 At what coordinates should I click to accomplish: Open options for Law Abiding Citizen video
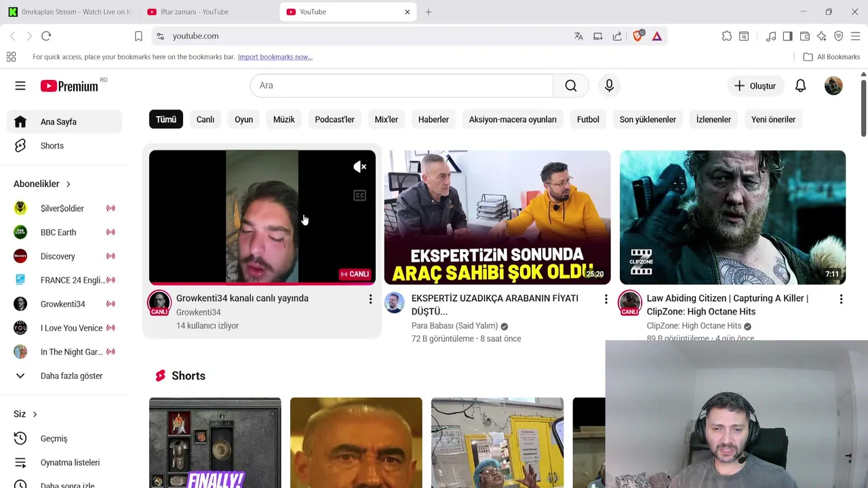(x=841, y=299)
